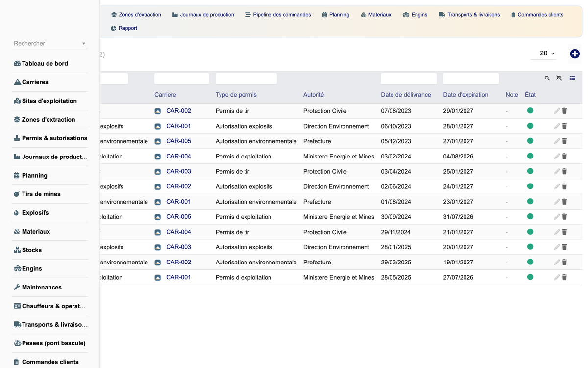Sort by the Date d'expiration column header

click(x=465, y=95)
